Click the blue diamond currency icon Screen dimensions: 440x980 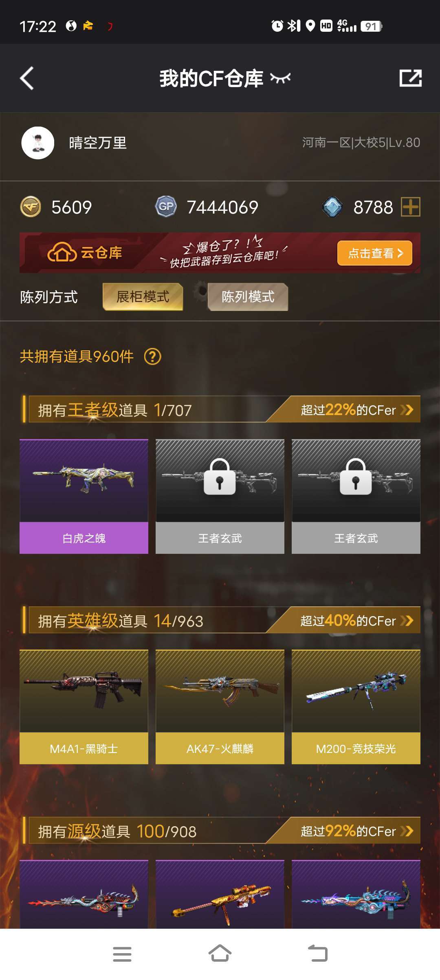click(332, 207)
